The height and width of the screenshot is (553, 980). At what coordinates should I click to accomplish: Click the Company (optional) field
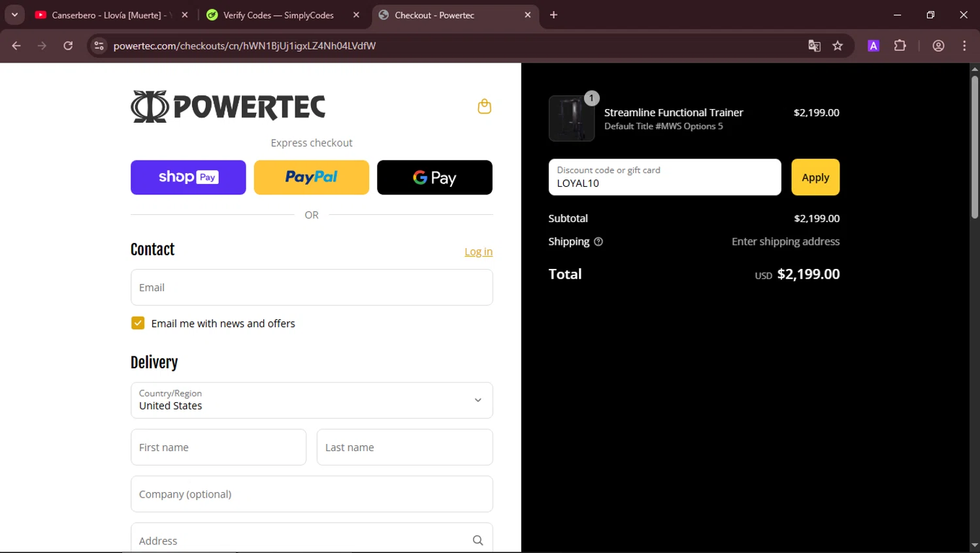(x=312, y=494)
